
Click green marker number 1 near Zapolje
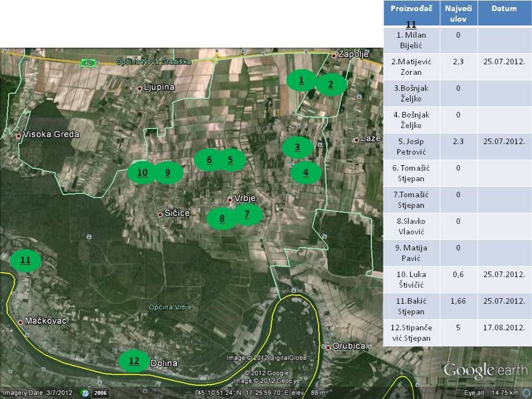click(301, 80)
